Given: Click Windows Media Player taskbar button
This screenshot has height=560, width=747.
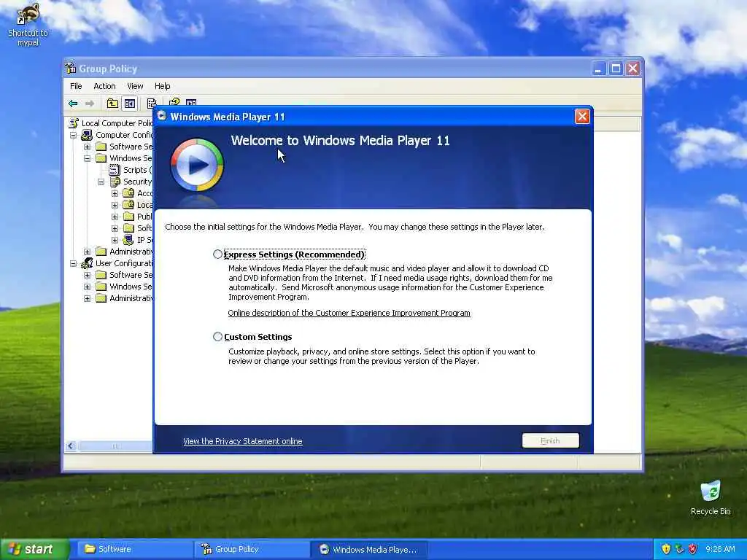Looking at the screenshot, I should coord(368,549).
